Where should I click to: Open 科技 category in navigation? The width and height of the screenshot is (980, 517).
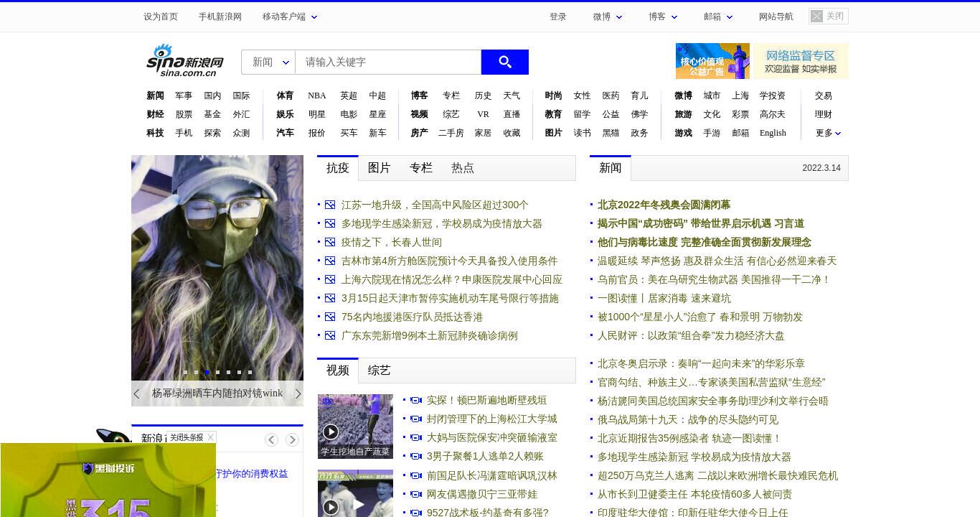pyautogui.click(x=155, y=133)
